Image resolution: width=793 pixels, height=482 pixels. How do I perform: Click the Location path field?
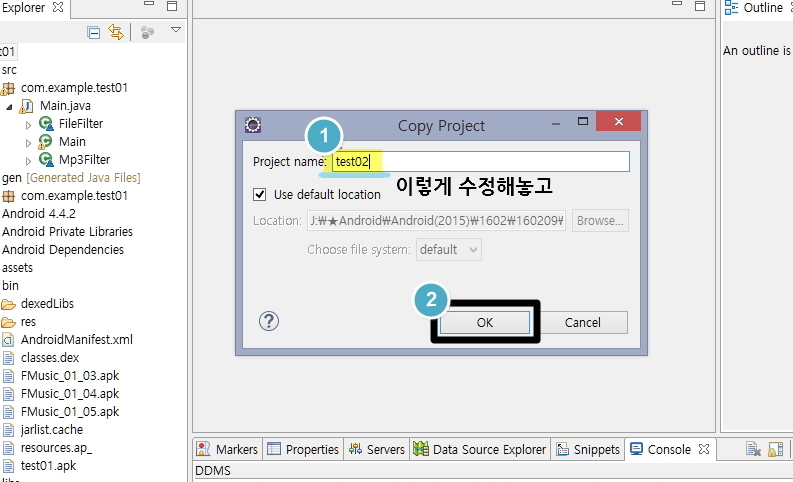tap(436, 221)
